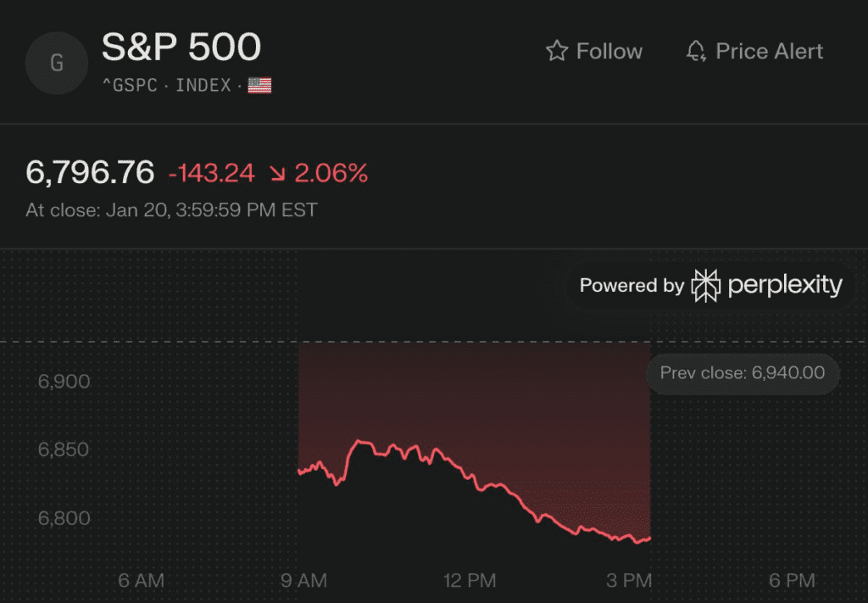Image resolution: width=868 pixels, height=603 pixels.
Task: Click the chart line's end point
Action: tap(649, 538)
